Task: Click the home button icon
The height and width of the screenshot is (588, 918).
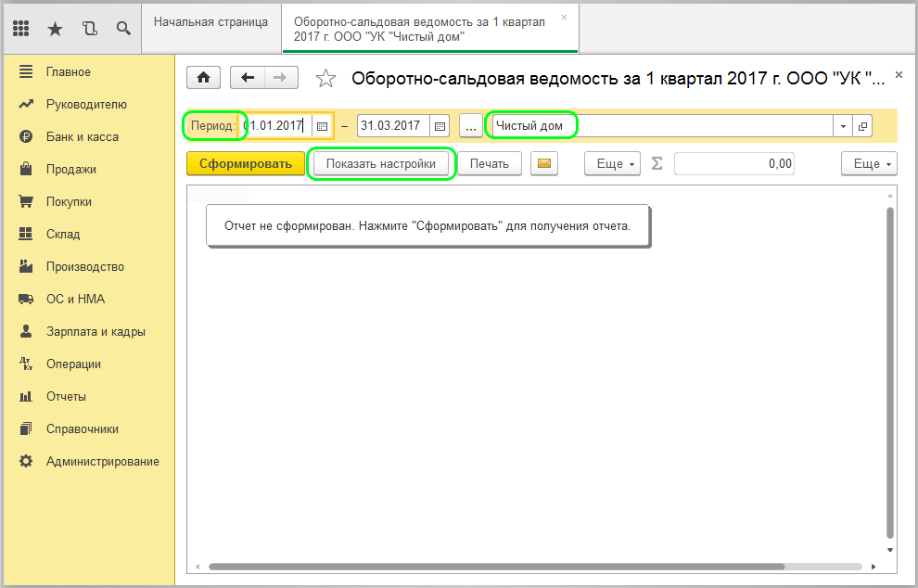Action: (204, 78)
